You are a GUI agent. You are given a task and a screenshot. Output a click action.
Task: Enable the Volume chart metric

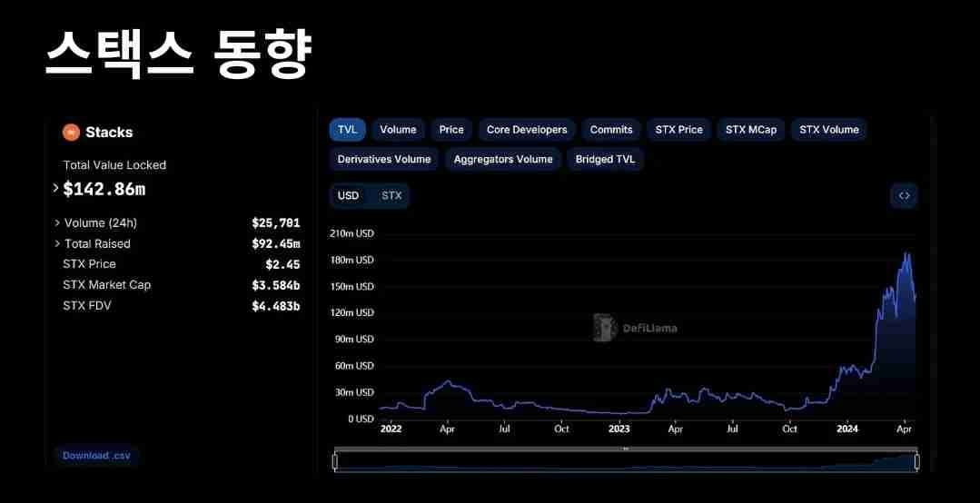pos(398,130)
